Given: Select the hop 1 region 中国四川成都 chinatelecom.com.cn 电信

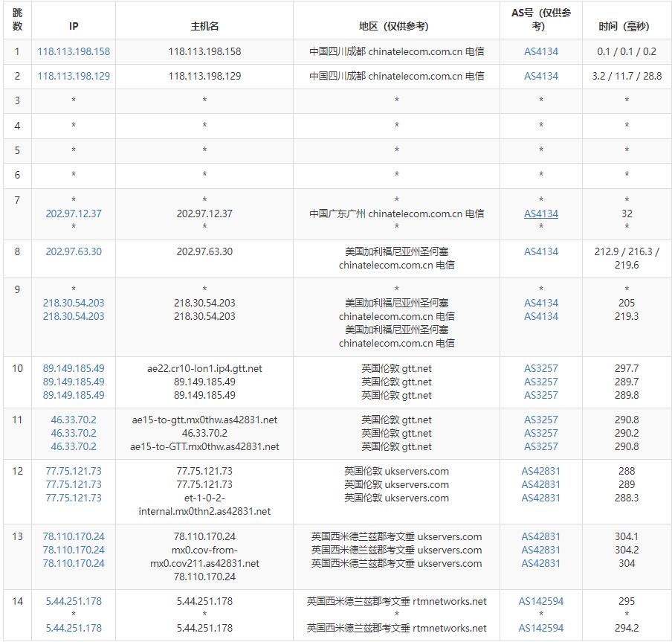Looking at the screenshot, I should pos(396,51).
